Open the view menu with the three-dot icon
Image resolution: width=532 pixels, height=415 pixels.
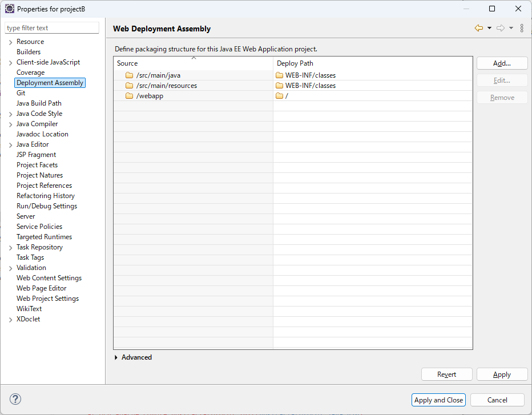(x=522, y=28)
